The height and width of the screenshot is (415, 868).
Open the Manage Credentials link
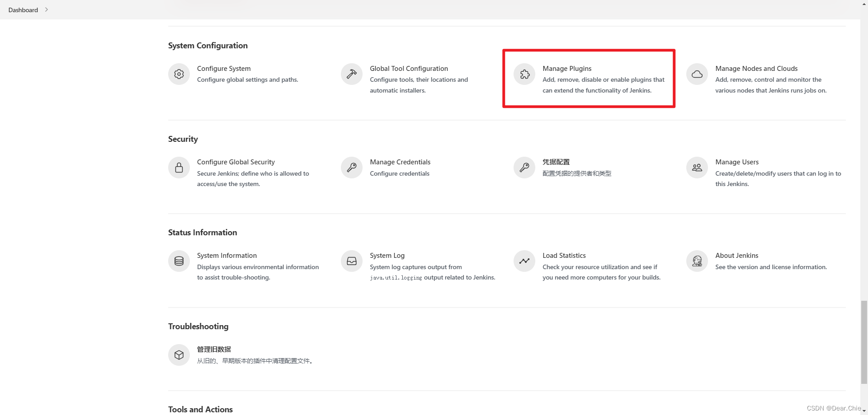tap(400, 162)
